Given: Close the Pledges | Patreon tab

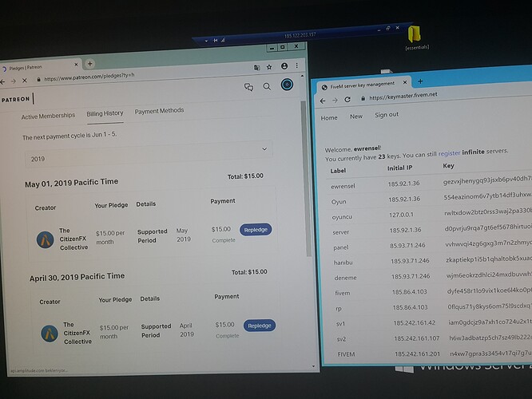Looking at the screenshot, I should [76, 65].
